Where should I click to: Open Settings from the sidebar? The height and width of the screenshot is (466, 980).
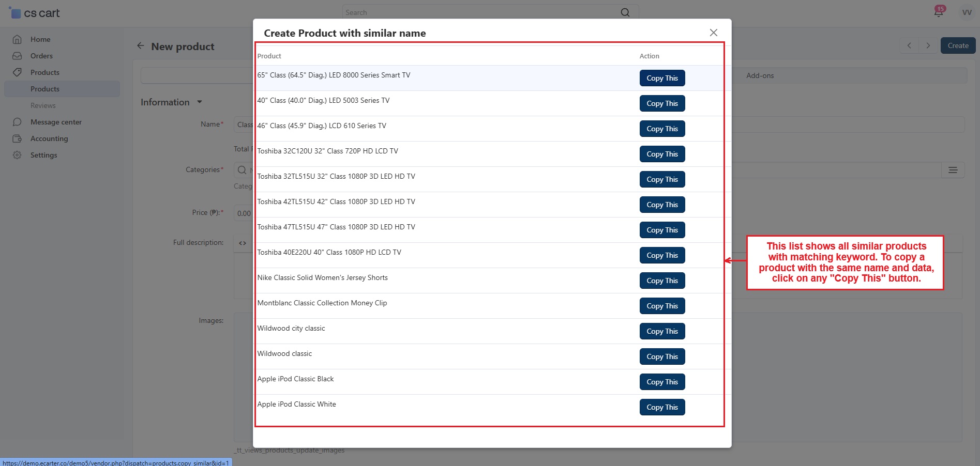coord(43,155)
